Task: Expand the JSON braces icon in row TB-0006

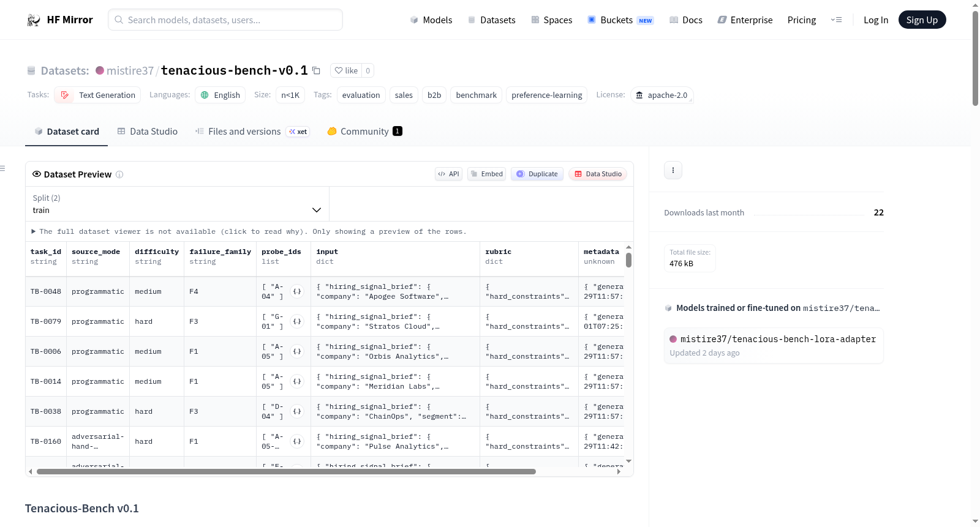Action: point(297,351)
